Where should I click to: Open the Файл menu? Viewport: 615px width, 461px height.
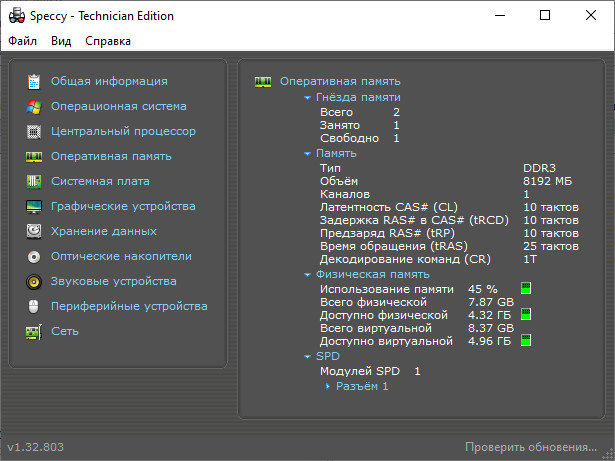(x=23, y=41)
